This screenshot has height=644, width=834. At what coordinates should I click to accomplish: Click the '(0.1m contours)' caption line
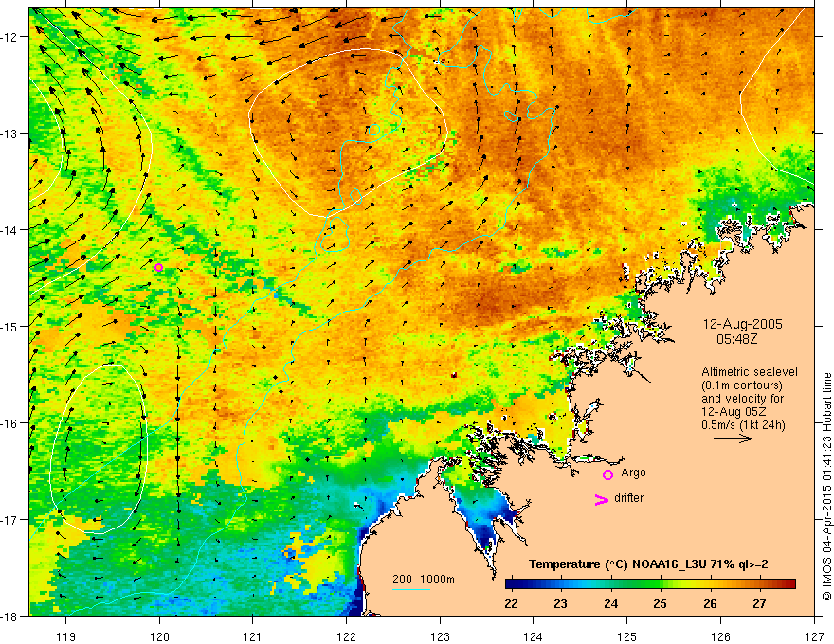point(742,385)
